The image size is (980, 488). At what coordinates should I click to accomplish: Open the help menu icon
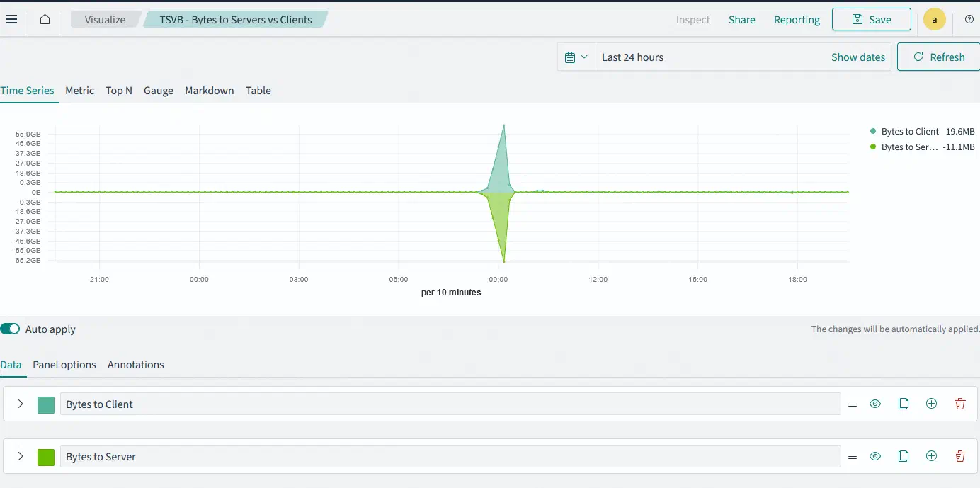(x=969, y=19)
